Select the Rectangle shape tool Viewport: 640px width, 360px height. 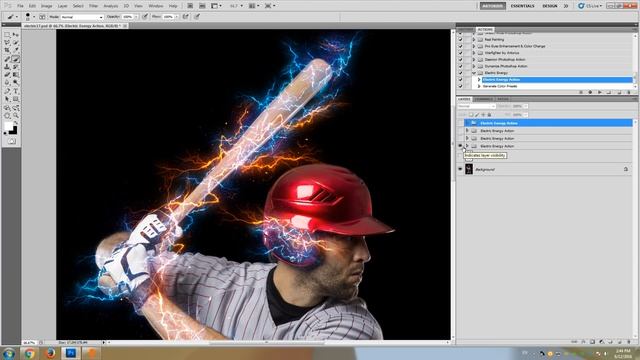click(x=16, y=99)
